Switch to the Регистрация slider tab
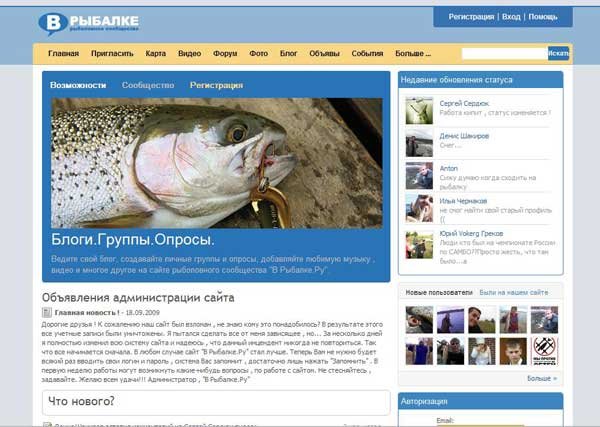 (x=216, y=85)
